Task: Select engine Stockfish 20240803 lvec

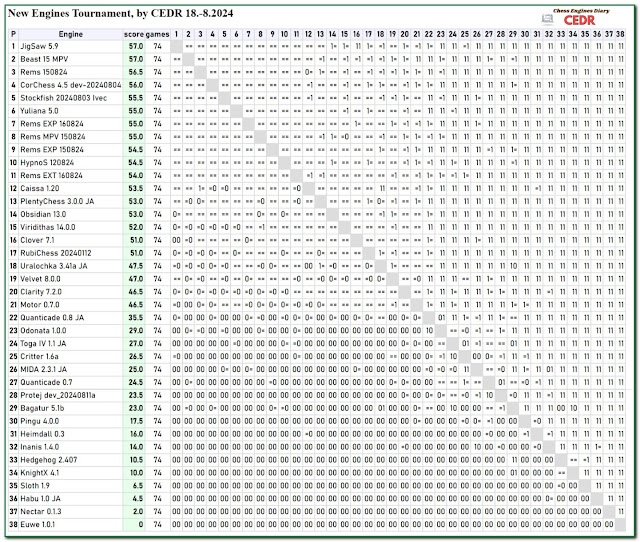Action: (x=63, y=98)
